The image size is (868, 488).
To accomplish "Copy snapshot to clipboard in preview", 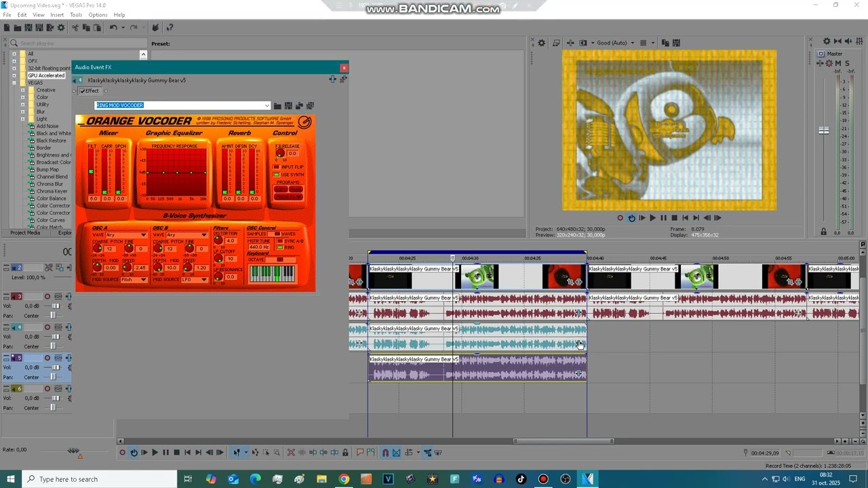I will click(665, 43).
